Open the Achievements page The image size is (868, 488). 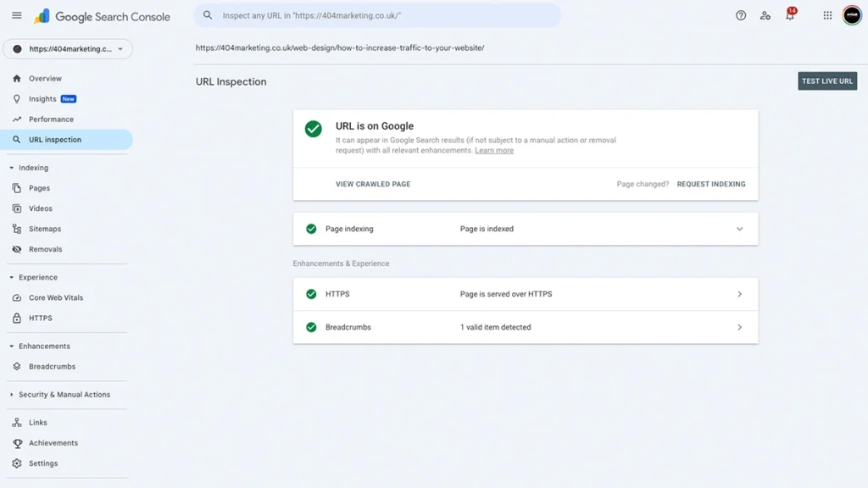pos(53,443)
